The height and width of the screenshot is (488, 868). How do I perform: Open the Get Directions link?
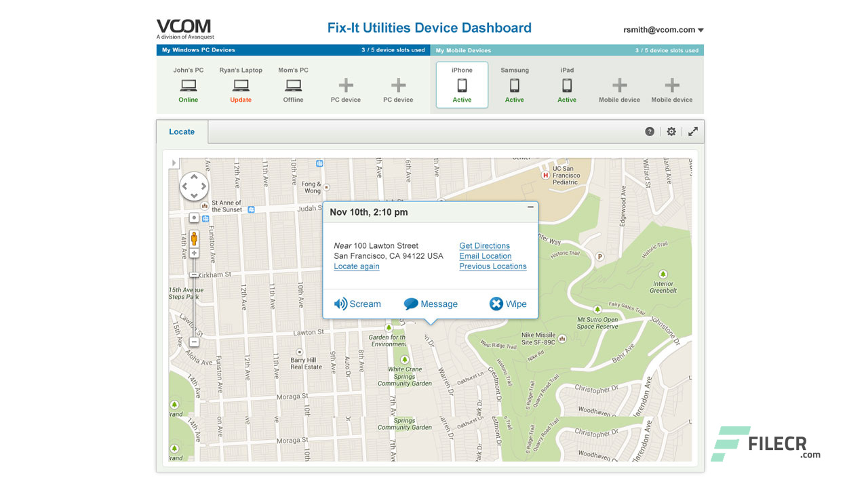pyautogui.click(x=484, y=246)
